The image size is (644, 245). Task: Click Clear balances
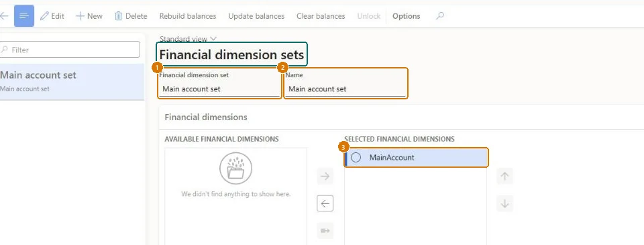point(321,16)
